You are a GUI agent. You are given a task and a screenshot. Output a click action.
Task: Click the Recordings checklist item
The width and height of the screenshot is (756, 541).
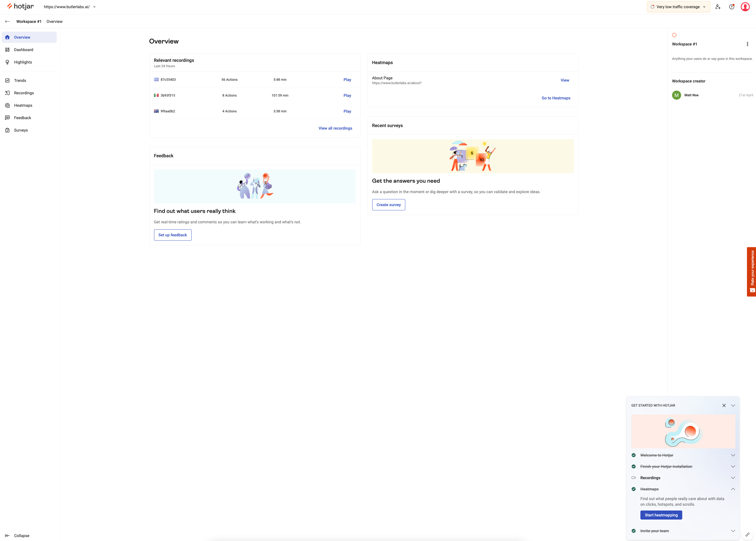(650, 478)
